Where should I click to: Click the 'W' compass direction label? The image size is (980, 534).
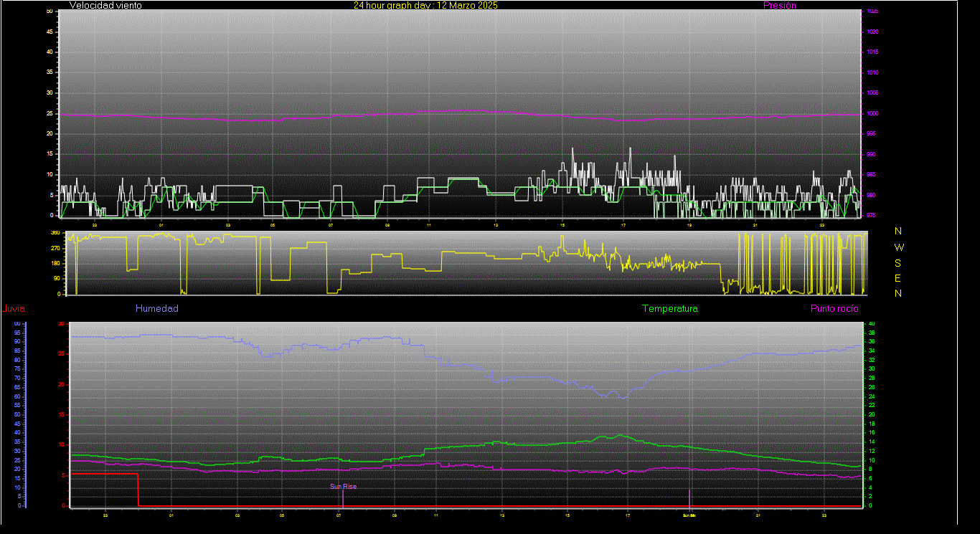899,247
